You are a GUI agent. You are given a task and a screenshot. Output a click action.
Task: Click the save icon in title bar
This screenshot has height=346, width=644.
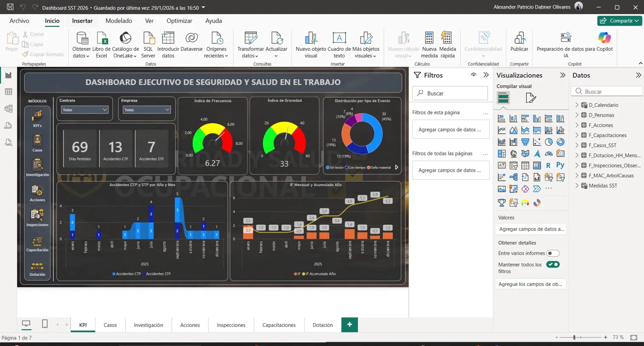coord(10,7)
